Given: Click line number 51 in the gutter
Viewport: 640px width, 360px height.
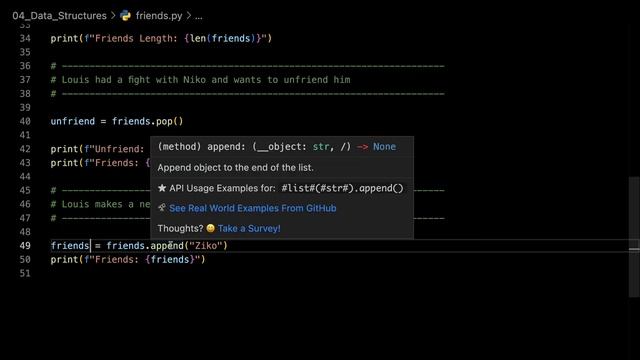Looking at the screenshot, I should 25,273.
